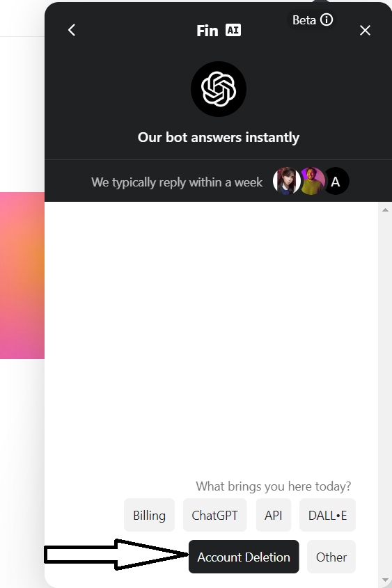Click the AI badge next to Fin

[x=233, y=30]
